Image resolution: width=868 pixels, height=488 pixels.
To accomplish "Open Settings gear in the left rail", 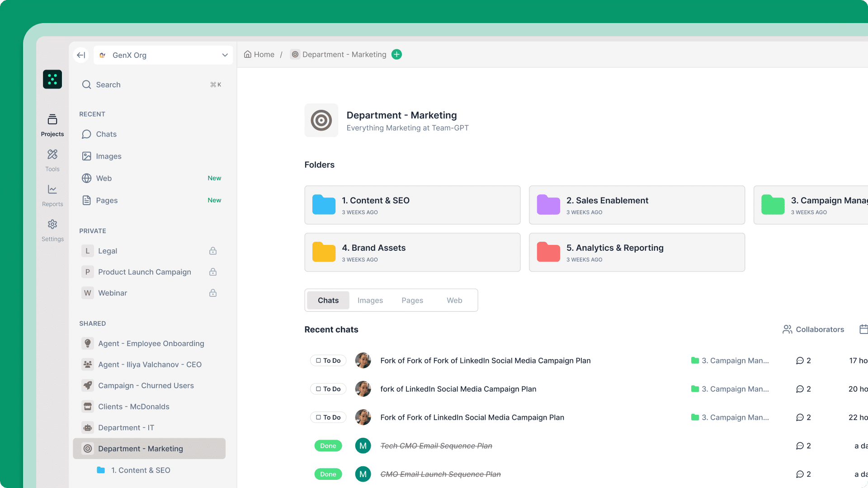I will (52, 230).
